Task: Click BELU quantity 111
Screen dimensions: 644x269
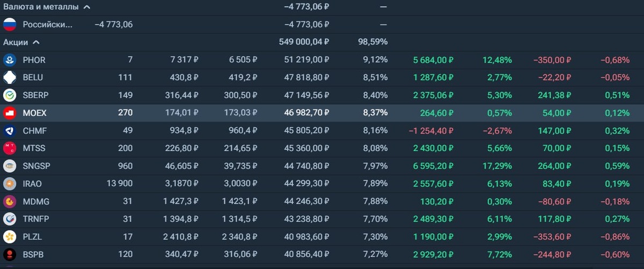Action: tap(125, 78)
